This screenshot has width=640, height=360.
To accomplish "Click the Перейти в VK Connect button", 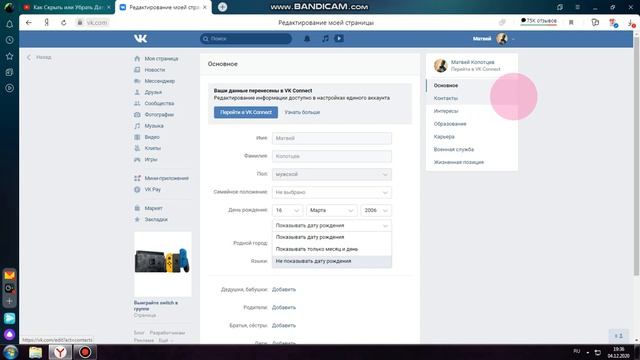I will [x=246, y=112].
